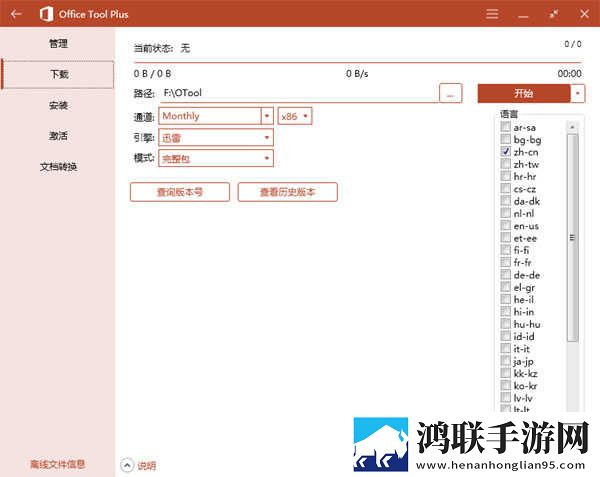This screenshot has width=600, height=477.
Task: Open the 模式 完整包 dropdown
Action: pyautogui.click(x=216, y=158)
